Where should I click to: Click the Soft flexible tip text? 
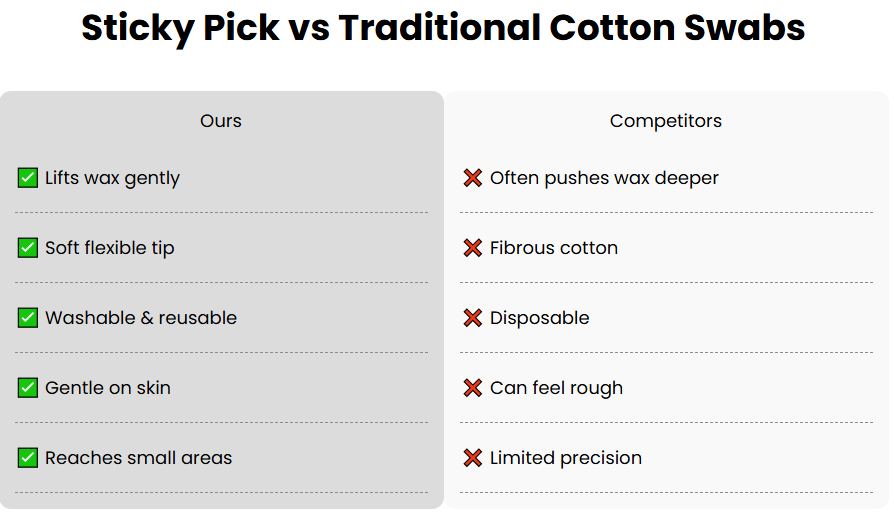(109, 248)
